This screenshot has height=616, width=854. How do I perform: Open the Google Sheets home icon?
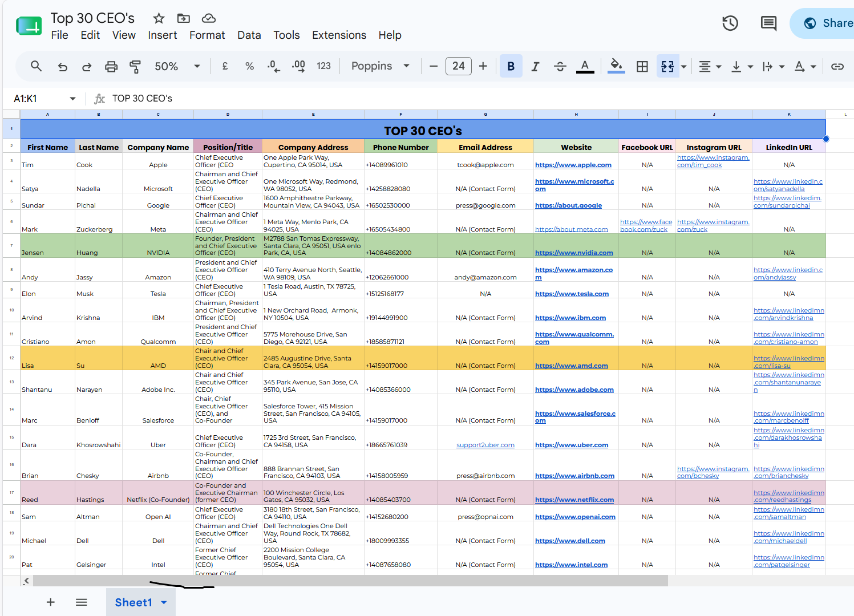click(29, 26)
